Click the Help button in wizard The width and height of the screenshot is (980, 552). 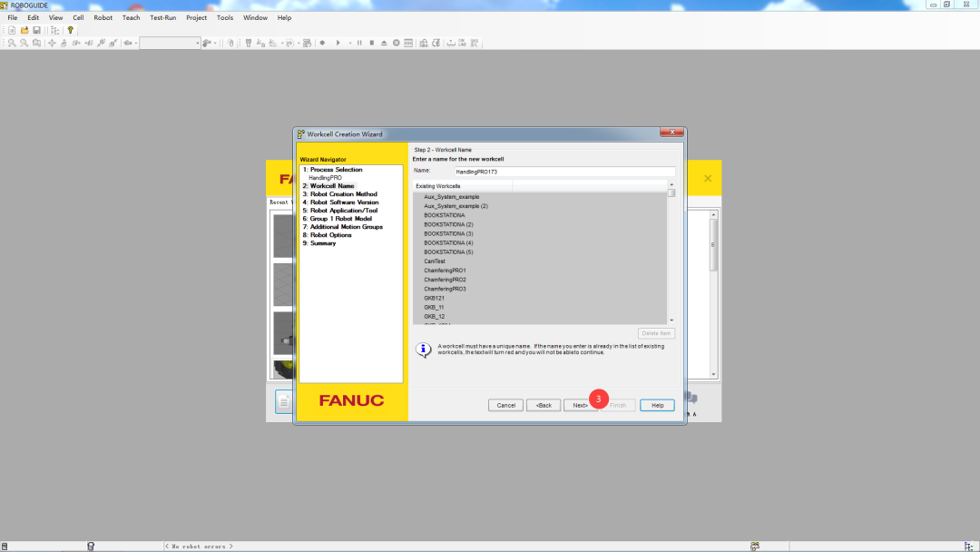point(657,405)
